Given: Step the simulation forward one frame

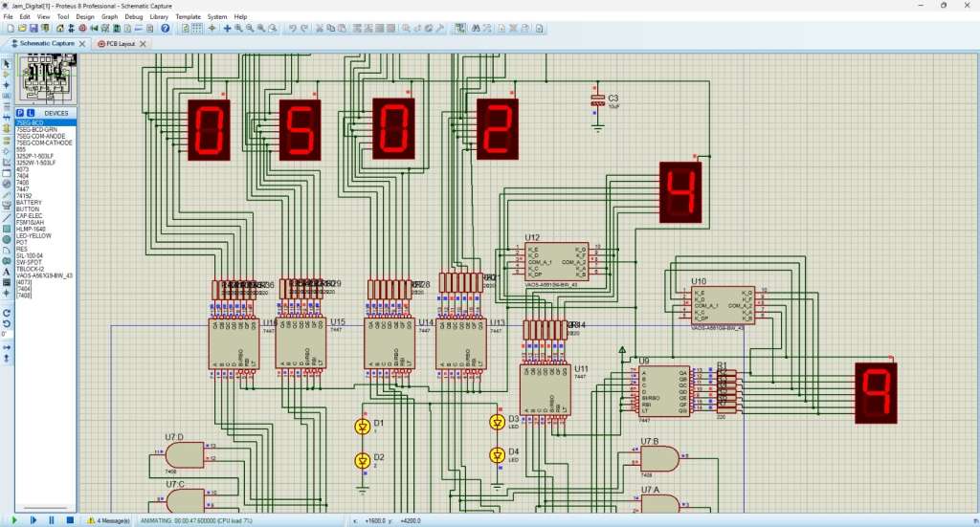Looking at the screenshot, I should click(33, 520).
